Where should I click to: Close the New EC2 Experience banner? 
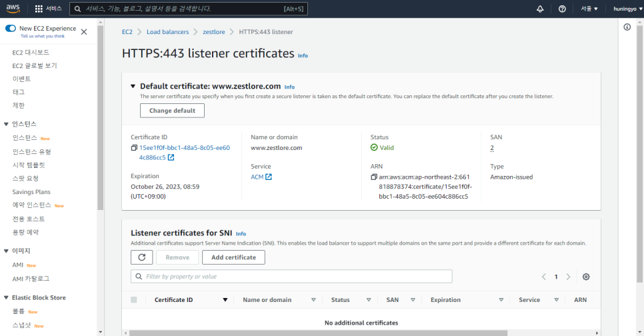84,31
